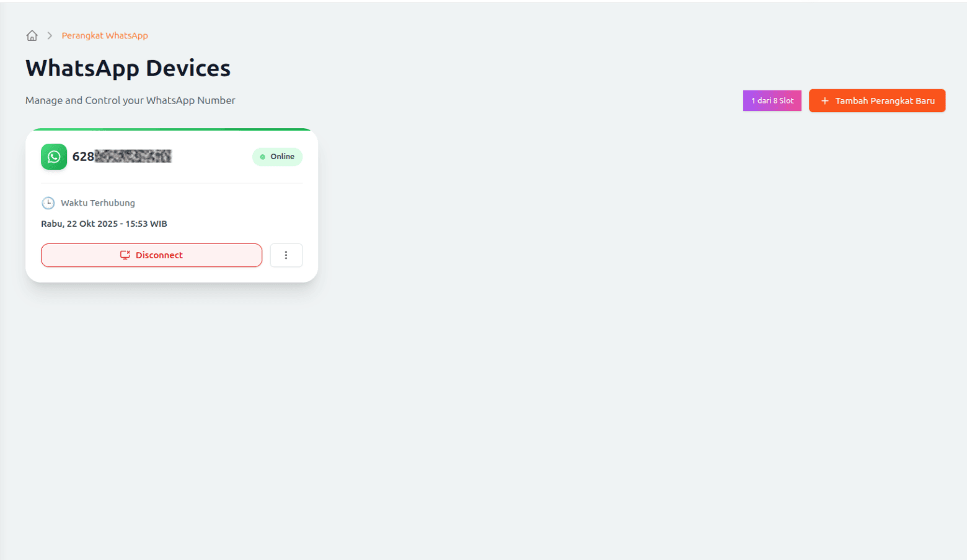Click the breadcrumb chevron separator
This screenshot has height=560, width=967.
(50, 36)
